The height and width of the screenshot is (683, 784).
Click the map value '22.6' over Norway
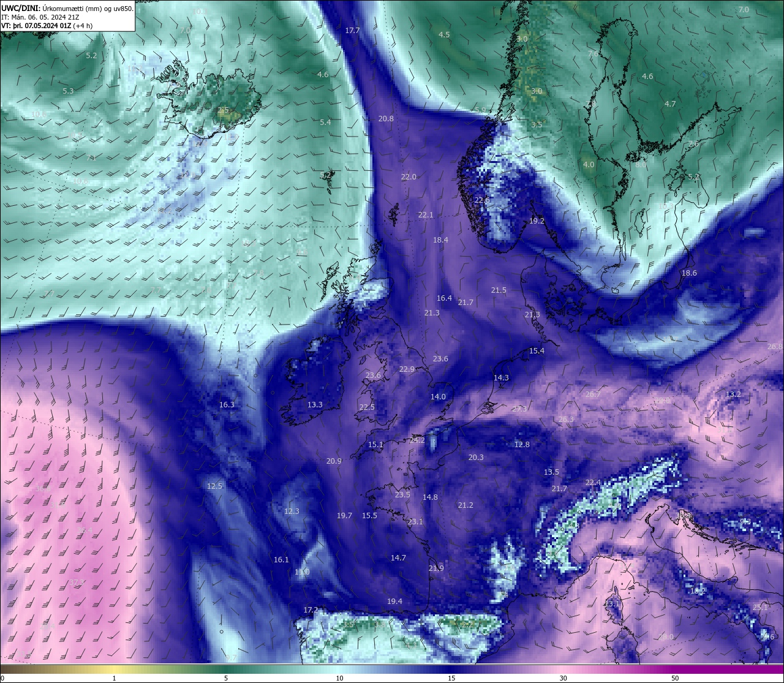(x=482, y=200)
